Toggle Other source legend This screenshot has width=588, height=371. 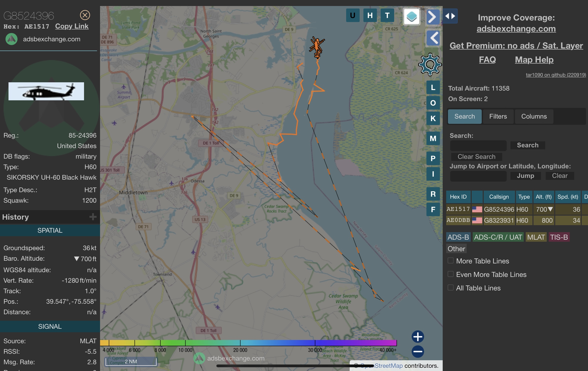(456, 249)
